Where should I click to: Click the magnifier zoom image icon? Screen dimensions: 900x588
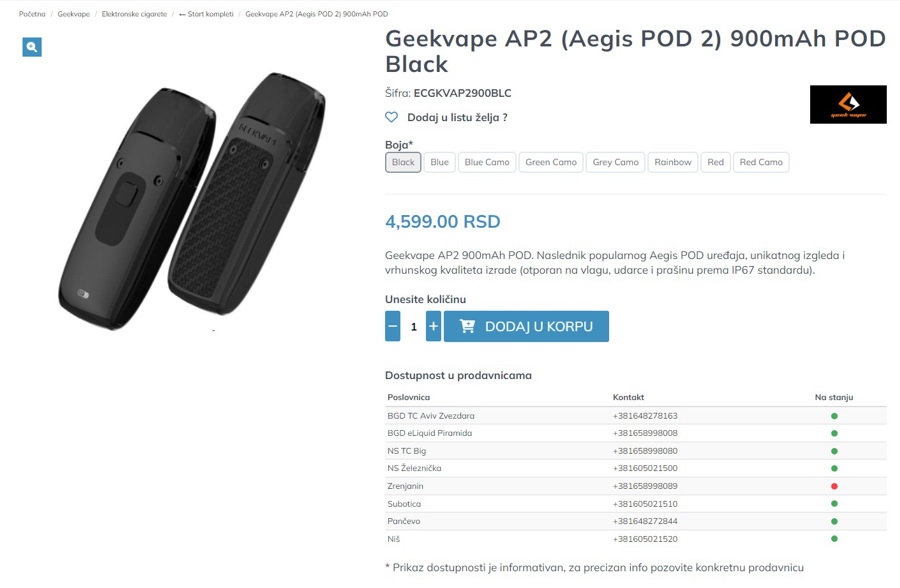click(32, 47)
